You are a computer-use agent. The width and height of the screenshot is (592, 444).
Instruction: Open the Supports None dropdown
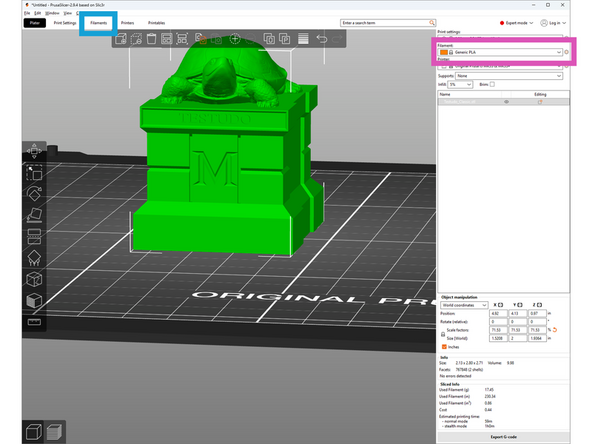pos(509,76)
